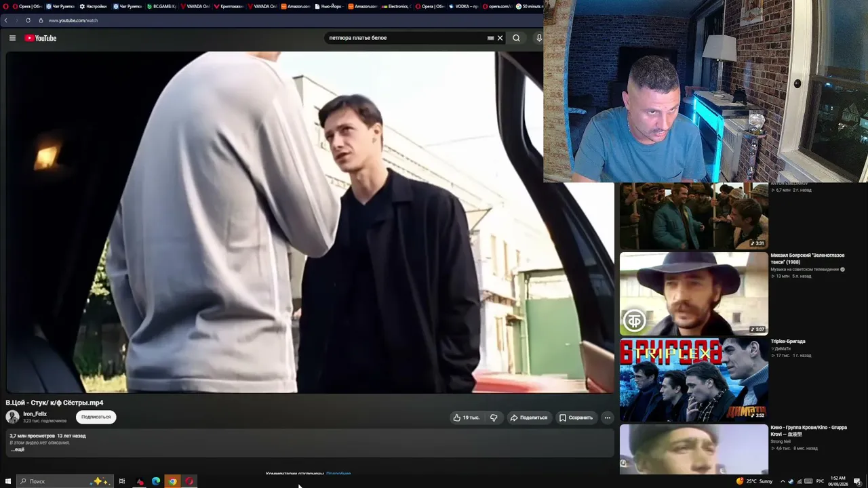Switch the РУС input language
The height and width of the screenshot is (488, 868).
(x=820, y=481)
